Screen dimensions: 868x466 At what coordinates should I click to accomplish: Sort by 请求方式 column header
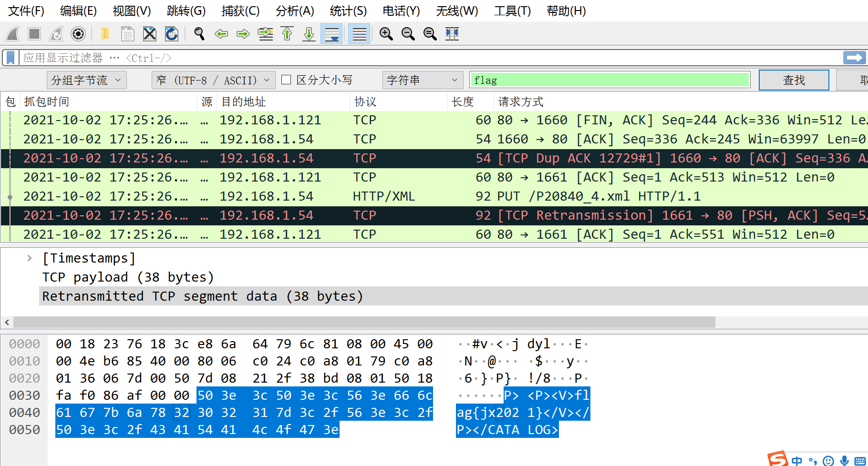coord(681,101)
